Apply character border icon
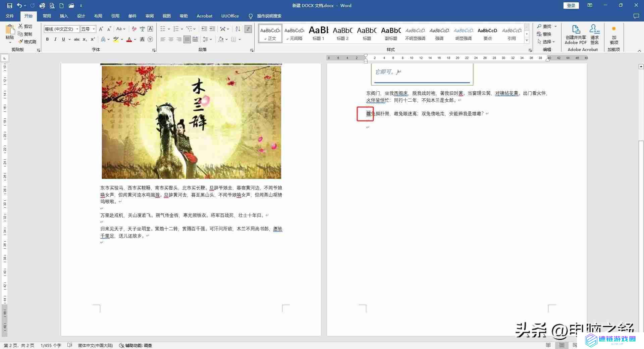Viewport: 644px width, 349px height. tap(150, 29)
